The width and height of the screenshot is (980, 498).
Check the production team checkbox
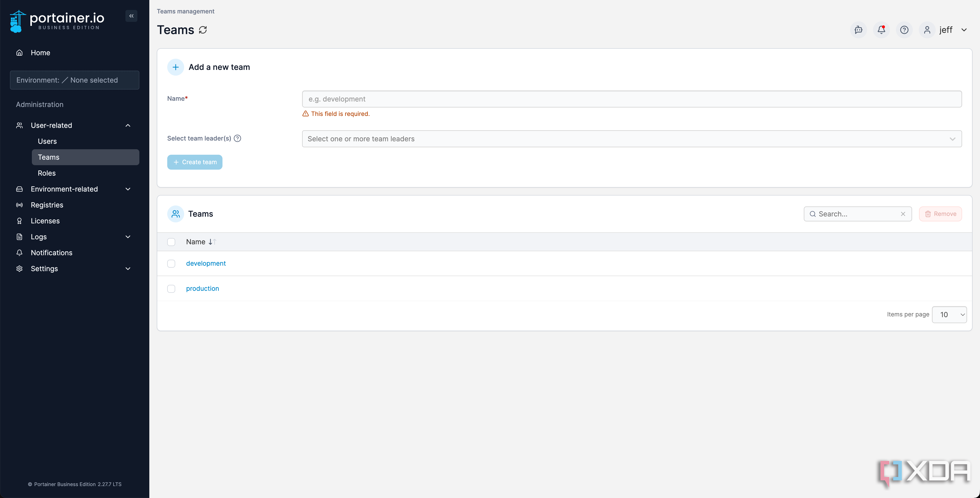click(x=171, y=289)
